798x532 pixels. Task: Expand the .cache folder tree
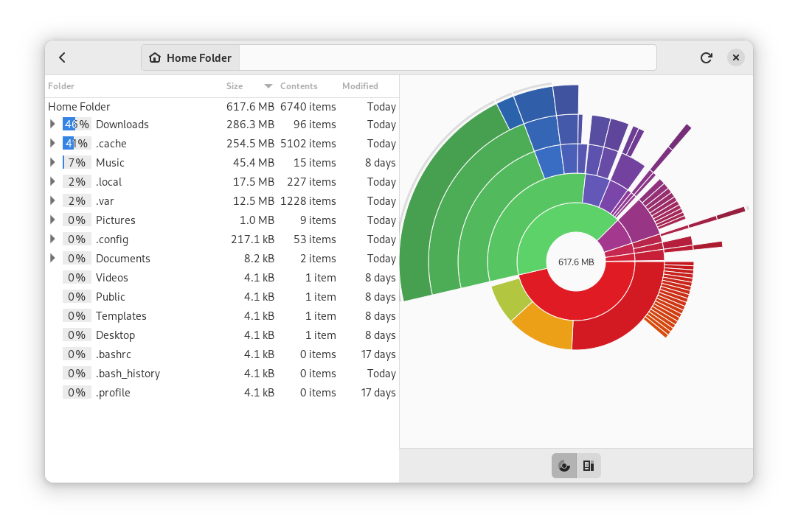coord(52,144)
